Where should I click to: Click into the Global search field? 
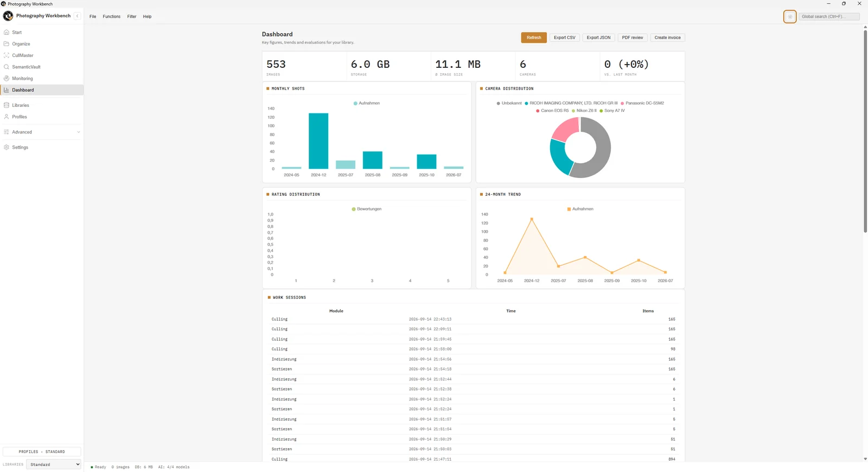tap(829, 17)
